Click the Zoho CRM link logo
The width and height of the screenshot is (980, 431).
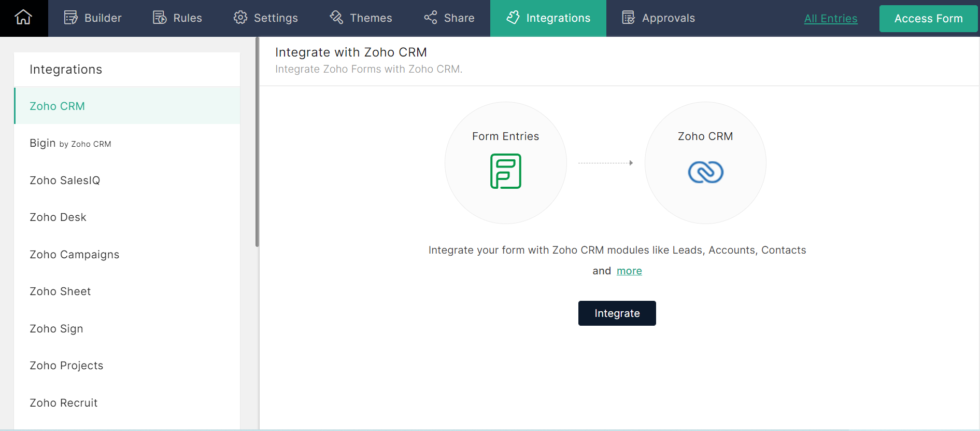coord(705,172)
